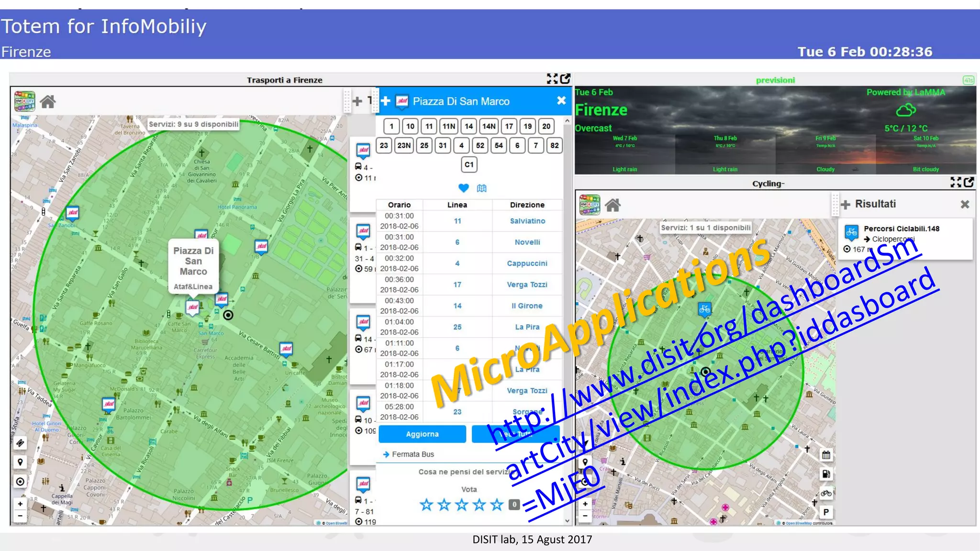This screenshot has height=551, width=980.
Task: Click the home icon in Trasporti map
Action: pos(48,102)
